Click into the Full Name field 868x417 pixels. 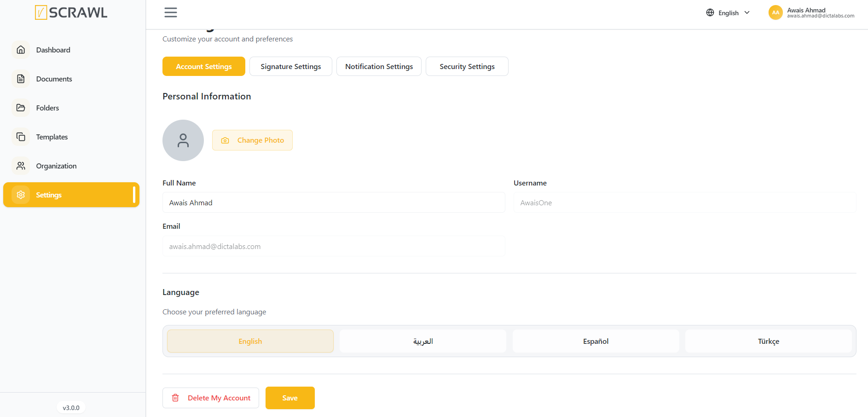[334, 203]
